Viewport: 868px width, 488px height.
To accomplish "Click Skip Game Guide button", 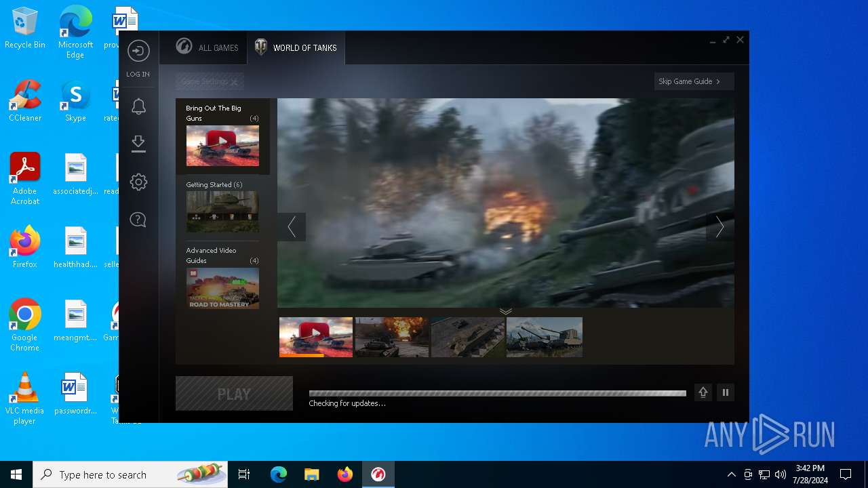I will click(694, 81).
